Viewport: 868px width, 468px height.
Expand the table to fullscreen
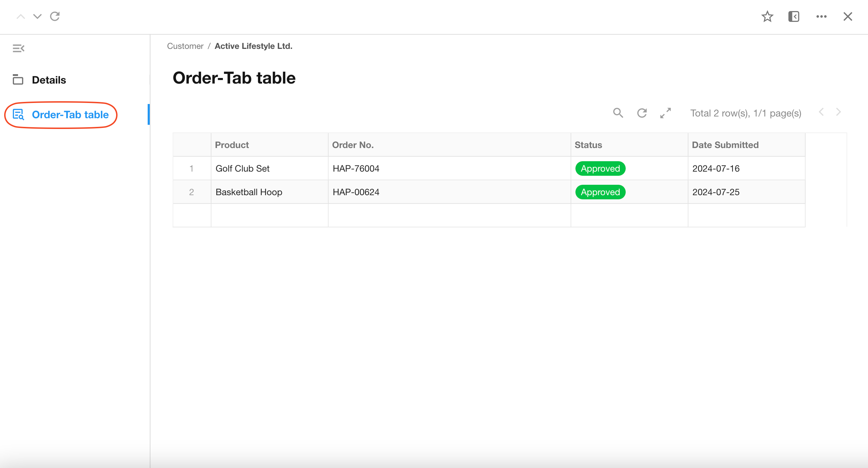point(665,113)
